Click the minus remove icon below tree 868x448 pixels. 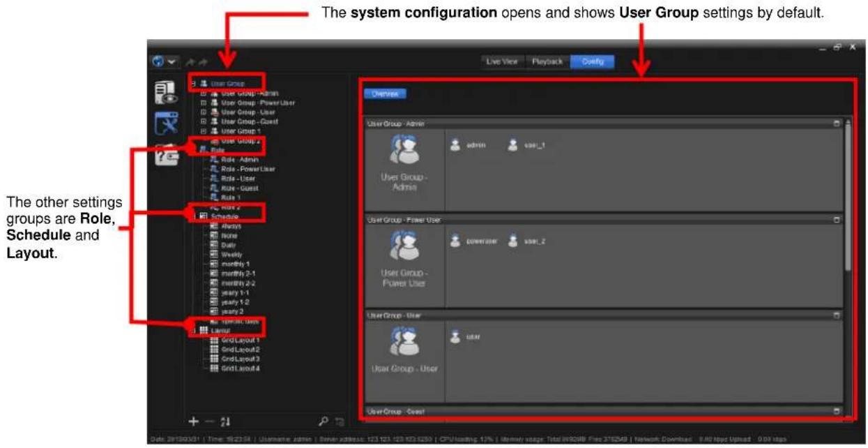pyautogui.click(x=210, y=421)
